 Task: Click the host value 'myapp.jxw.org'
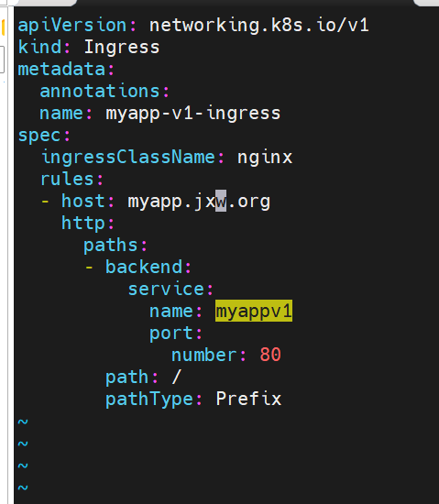point(199,202)
